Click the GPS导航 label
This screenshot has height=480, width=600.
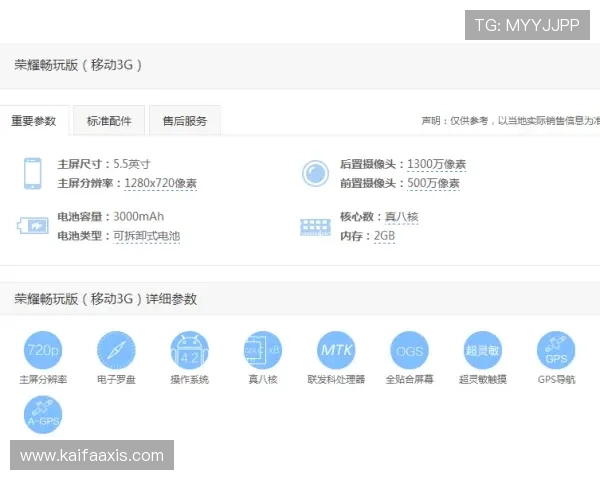(556, 379)
